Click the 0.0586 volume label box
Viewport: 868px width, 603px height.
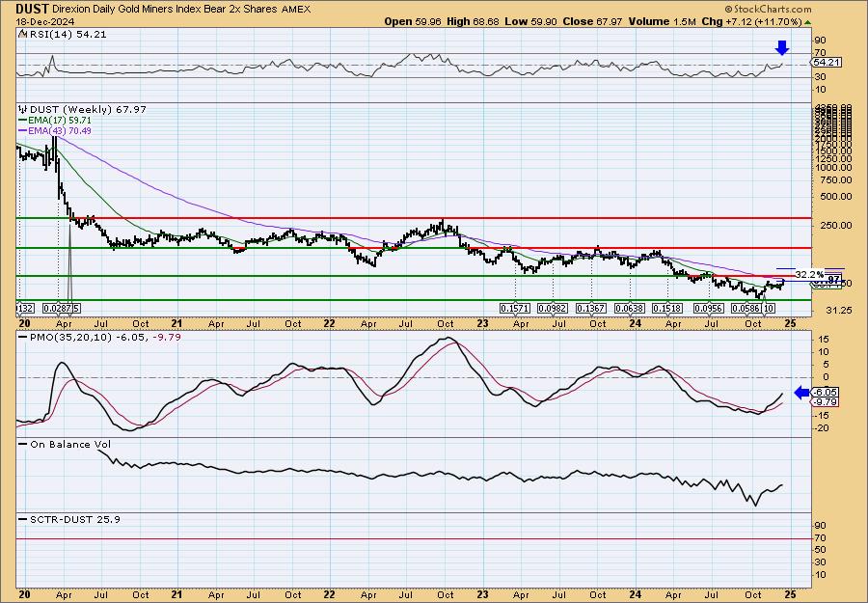tap(746, 308)
